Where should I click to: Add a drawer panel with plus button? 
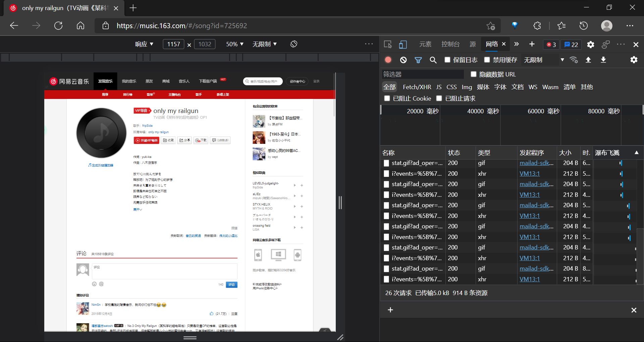[x=390, y=310]
